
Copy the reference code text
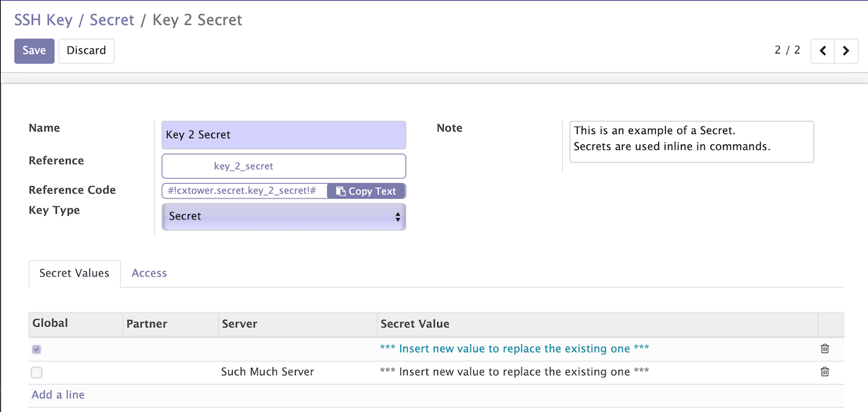click(x=366, y=191)
